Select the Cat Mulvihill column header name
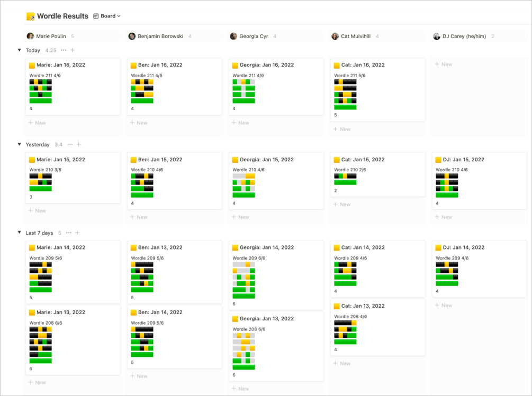This screenshot has width=532, height=396. click(356, 36)
